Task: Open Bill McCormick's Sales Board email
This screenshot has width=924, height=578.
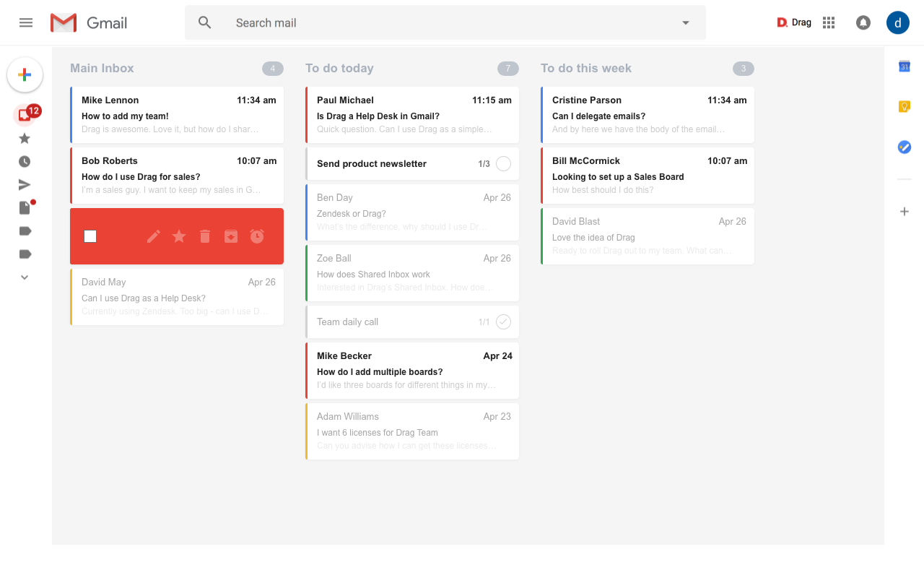Action: [648, 176]
